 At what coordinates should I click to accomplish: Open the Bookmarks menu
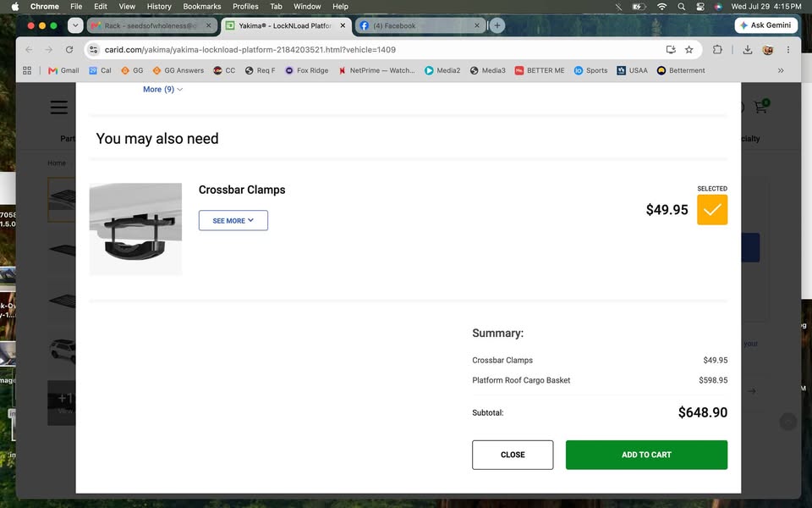(202, 6)
